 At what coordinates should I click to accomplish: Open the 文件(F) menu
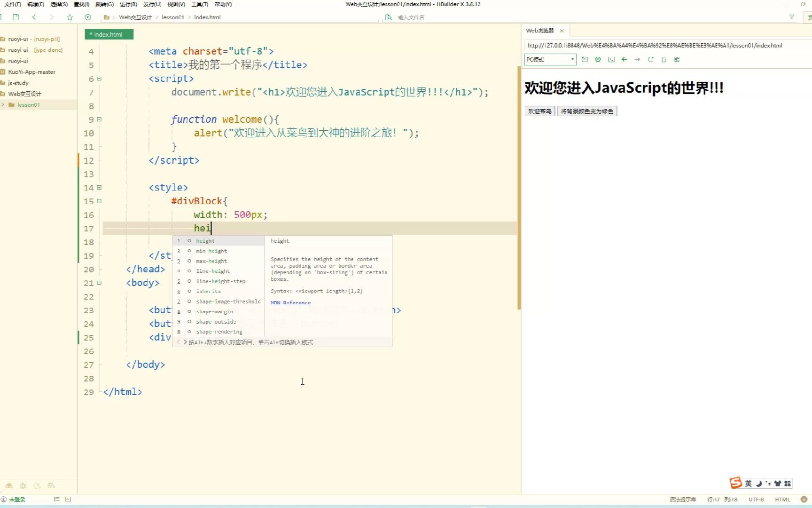coord(13,4)
